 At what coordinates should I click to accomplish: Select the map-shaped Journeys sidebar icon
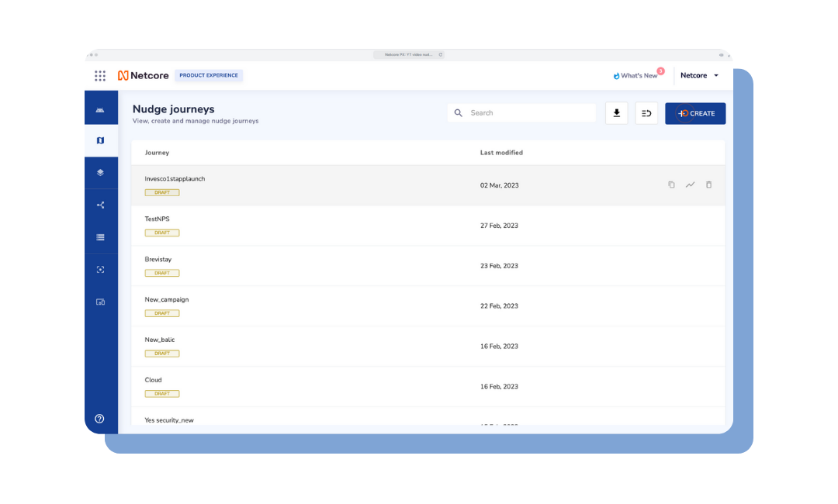pyautogui.click(x=100, y=140)
